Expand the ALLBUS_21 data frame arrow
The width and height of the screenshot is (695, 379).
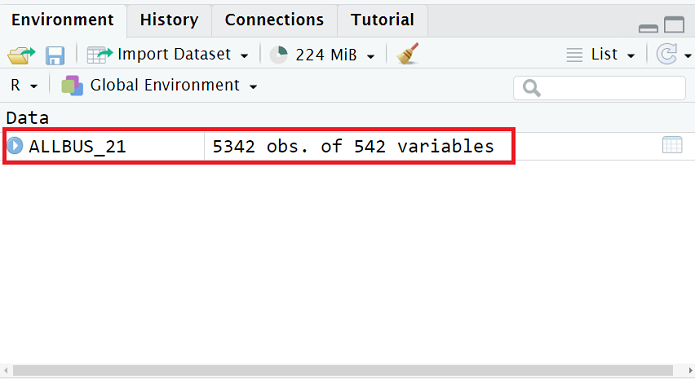tap(15, 145)
